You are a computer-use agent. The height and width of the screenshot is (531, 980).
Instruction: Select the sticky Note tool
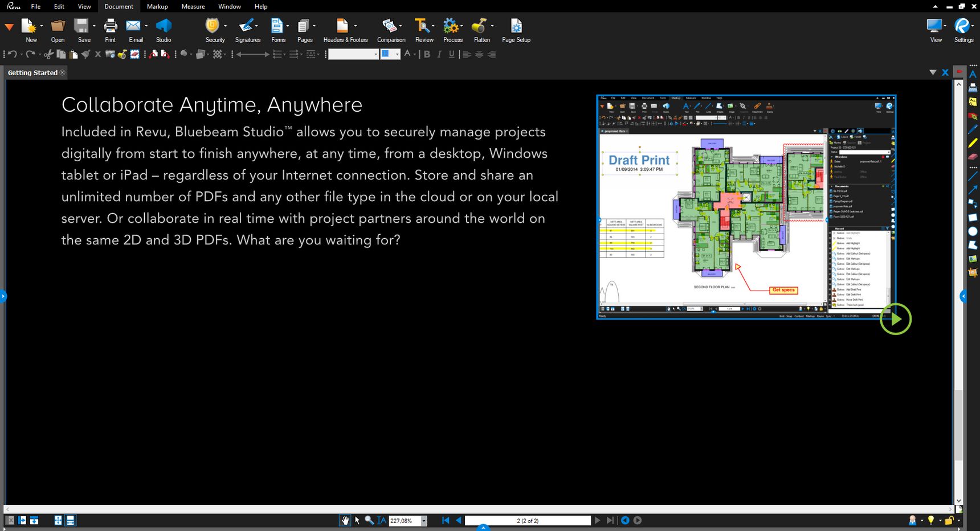[973, 102]
